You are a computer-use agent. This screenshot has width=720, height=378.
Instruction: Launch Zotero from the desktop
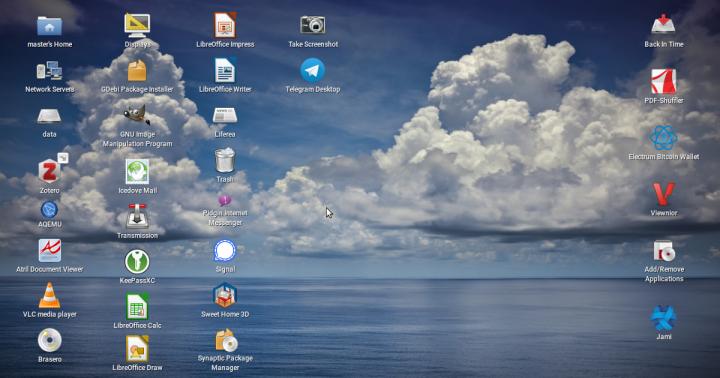pyautogui.click(x=49, y=172)
